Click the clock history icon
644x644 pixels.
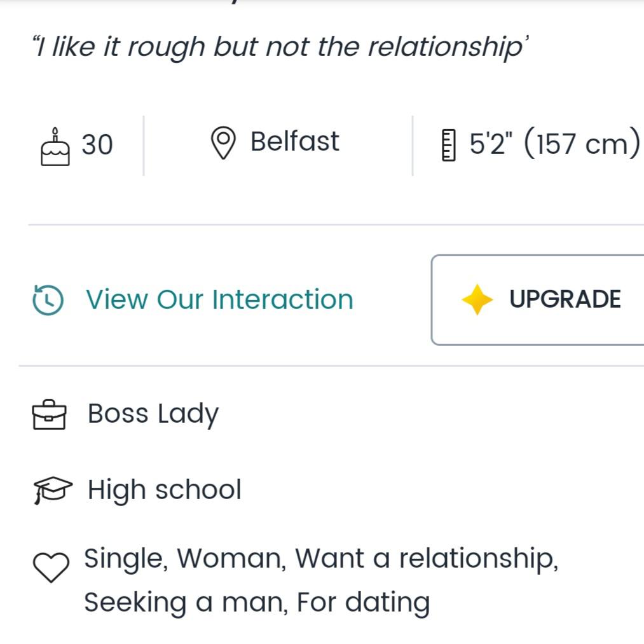pyautogui.click(x=48, y=300)
